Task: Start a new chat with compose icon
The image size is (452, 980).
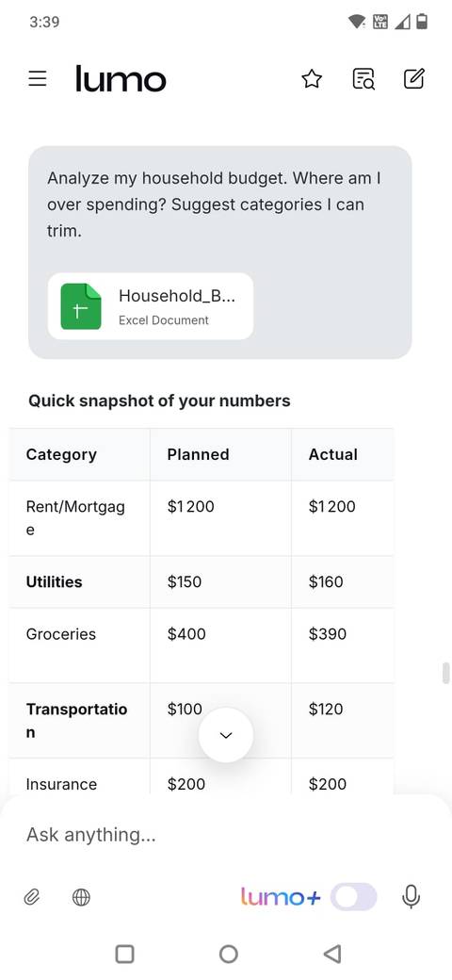Action: point(414,78)
